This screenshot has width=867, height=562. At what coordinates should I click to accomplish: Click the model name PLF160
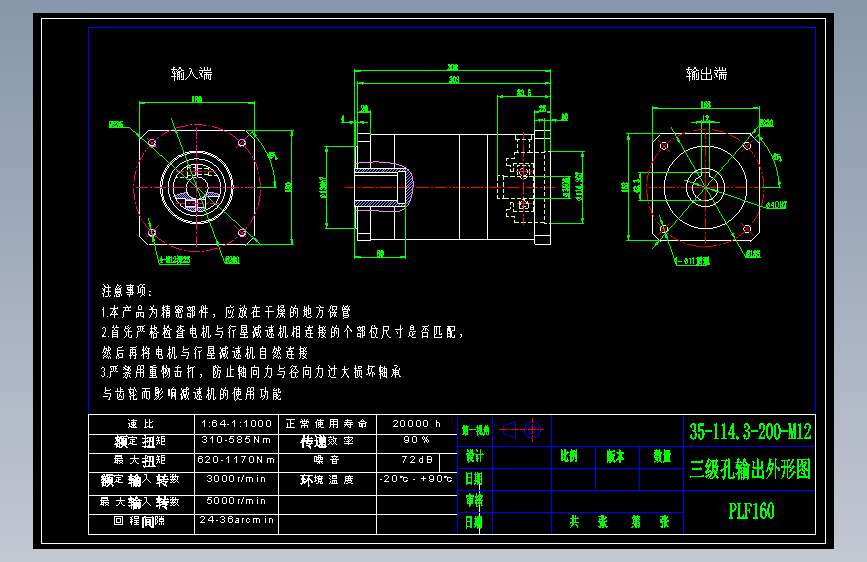tap(751, 511)
